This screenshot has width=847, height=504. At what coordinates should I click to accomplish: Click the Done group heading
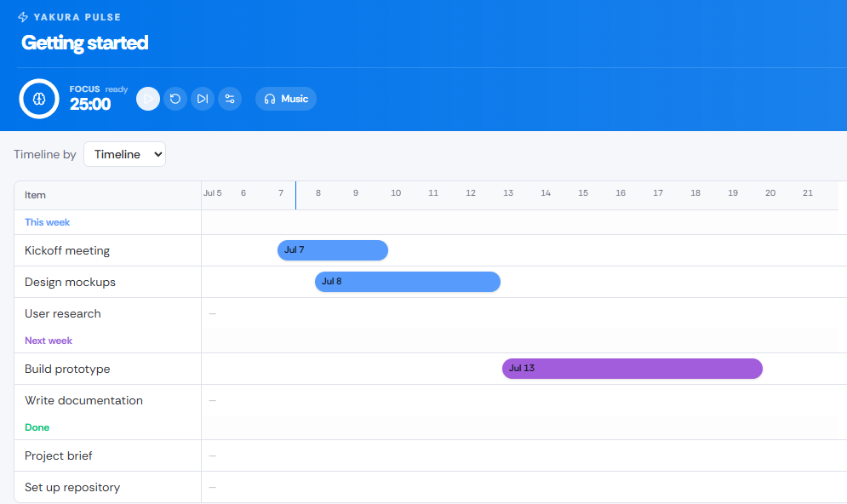coord(37,427)
